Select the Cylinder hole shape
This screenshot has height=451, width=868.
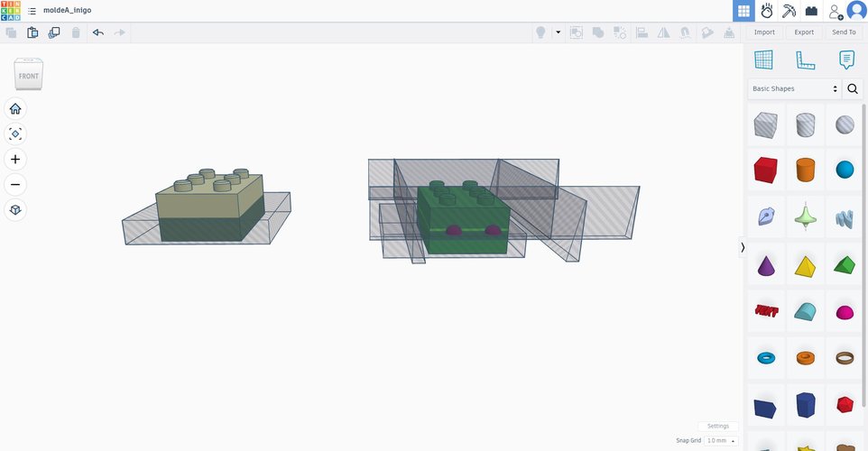tap(806, 124)
